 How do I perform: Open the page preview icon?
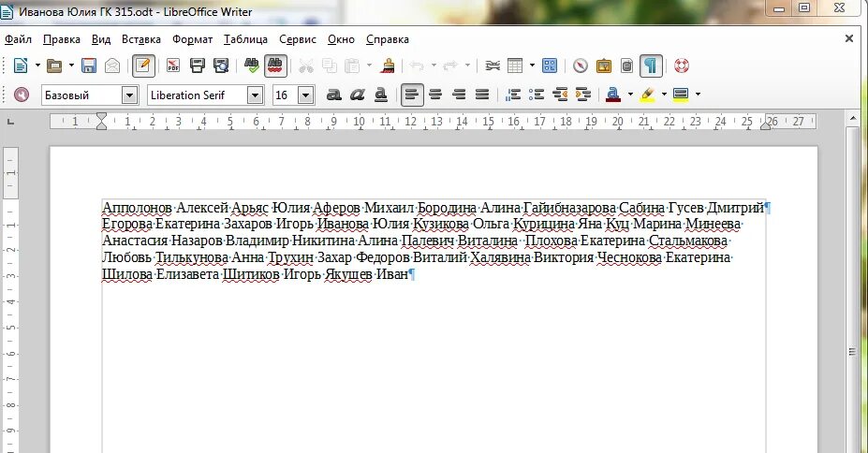pyautogui.click(x=221, y=66)
